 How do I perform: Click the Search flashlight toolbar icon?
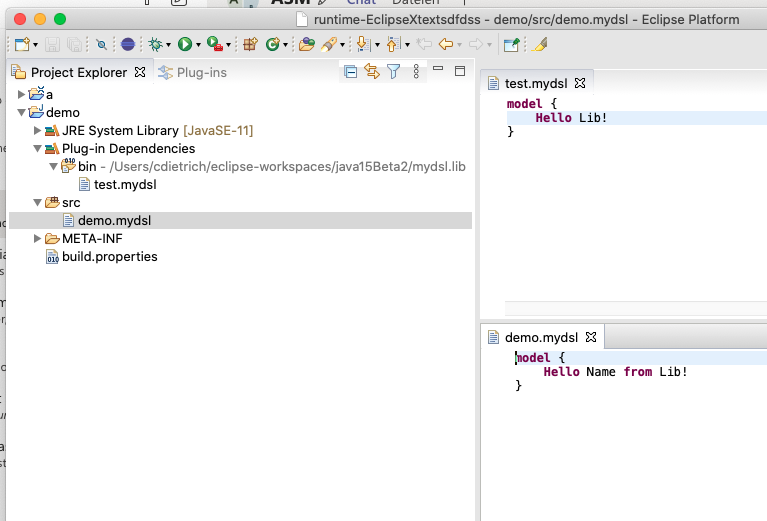[329, 45]
